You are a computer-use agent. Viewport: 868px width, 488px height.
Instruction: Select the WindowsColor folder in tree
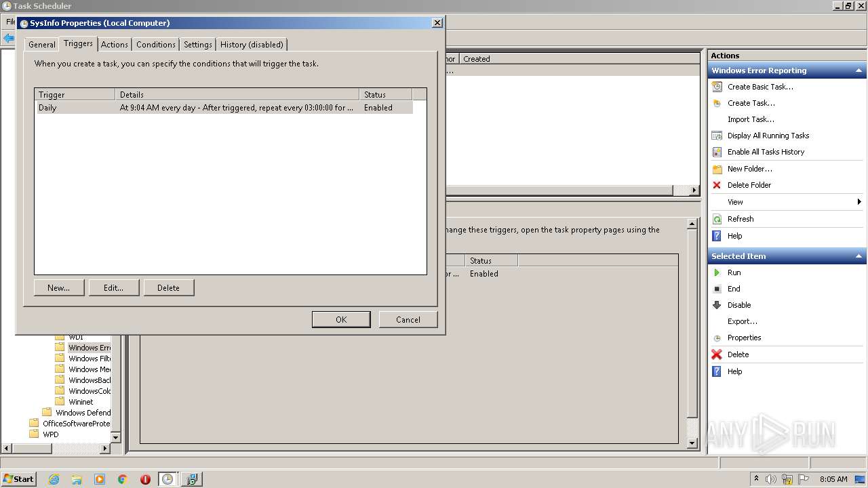(90, 391)
